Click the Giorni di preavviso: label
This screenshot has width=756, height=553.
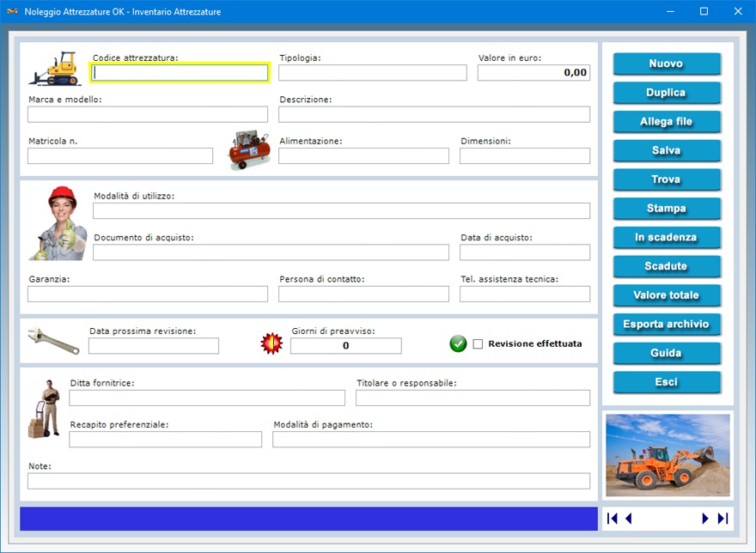pos(333,331)
